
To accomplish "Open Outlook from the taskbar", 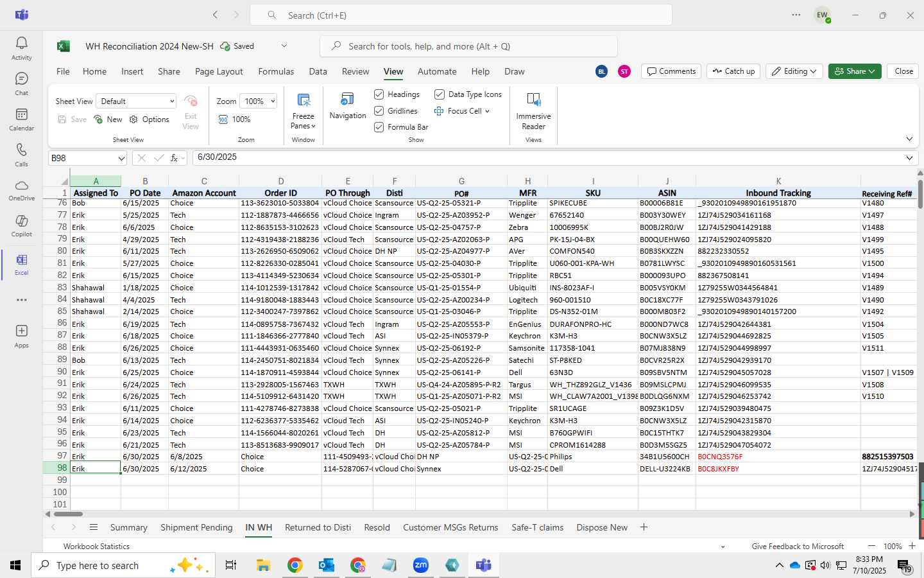I will [x=327, y=565].
